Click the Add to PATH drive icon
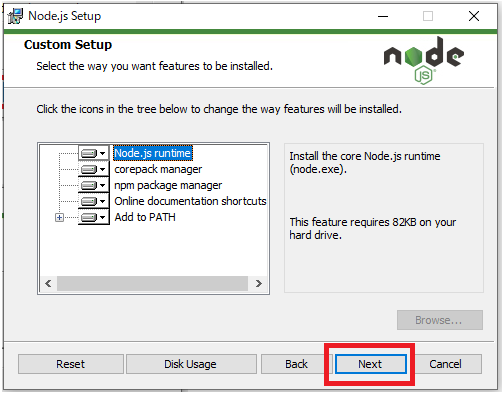Screen dimensions: 502x393 (89, 217)
